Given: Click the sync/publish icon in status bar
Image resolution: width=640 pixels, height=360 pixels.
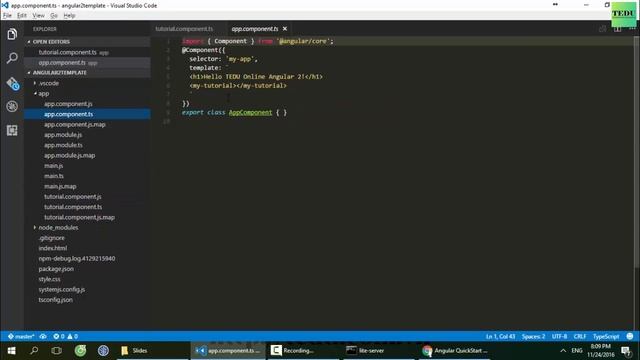Looking at the screenshot, I should (x=43, y=336).
